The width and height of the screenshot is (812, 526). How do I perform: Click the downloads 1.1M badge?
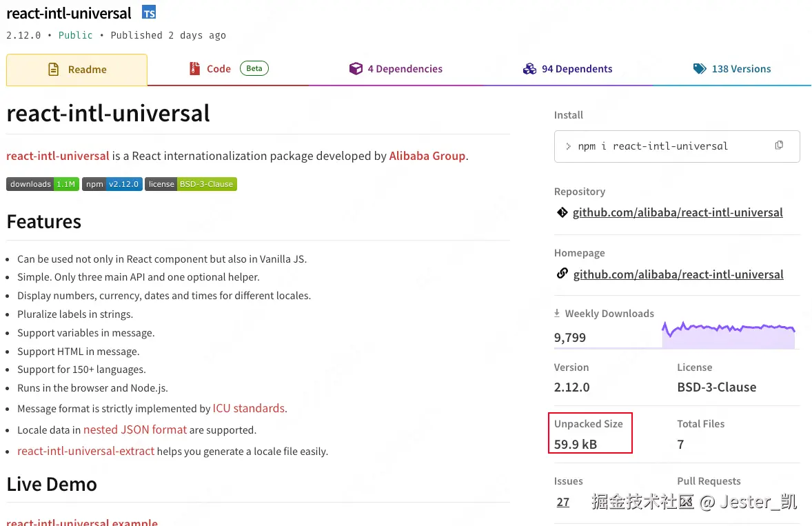click(43, 184)
